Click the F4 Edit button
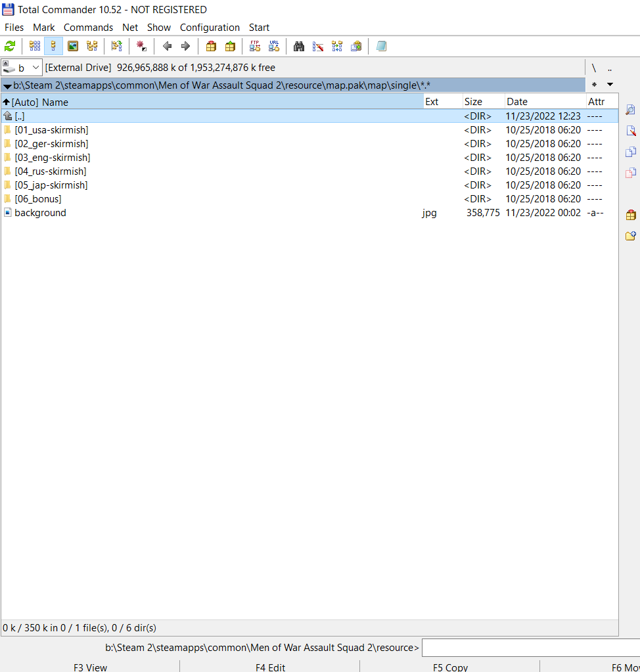This screenshot has height=672, width=640. point(270,667)
